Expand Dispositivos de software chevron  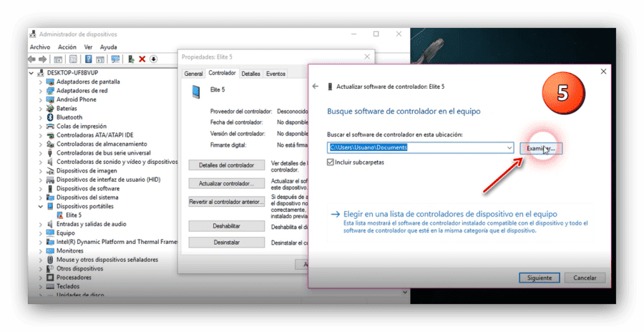(40, 189)
